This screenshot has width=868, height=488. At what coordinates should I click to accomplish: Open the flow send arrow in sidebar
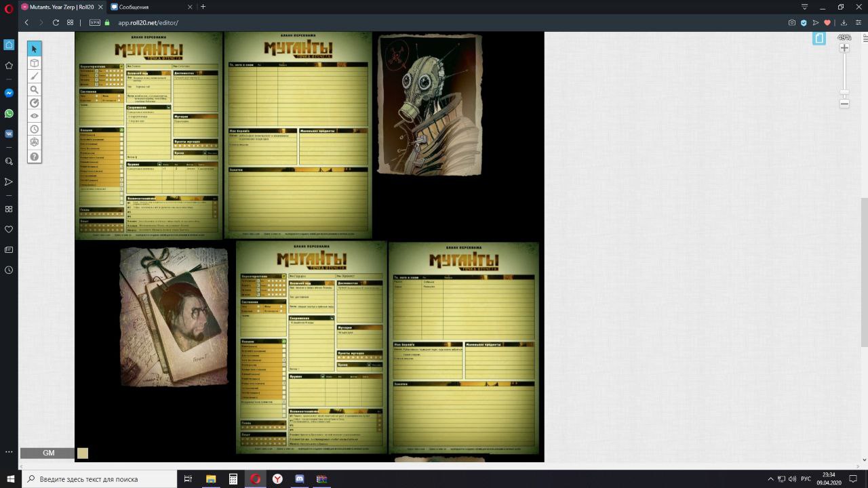tap(9, 182)
